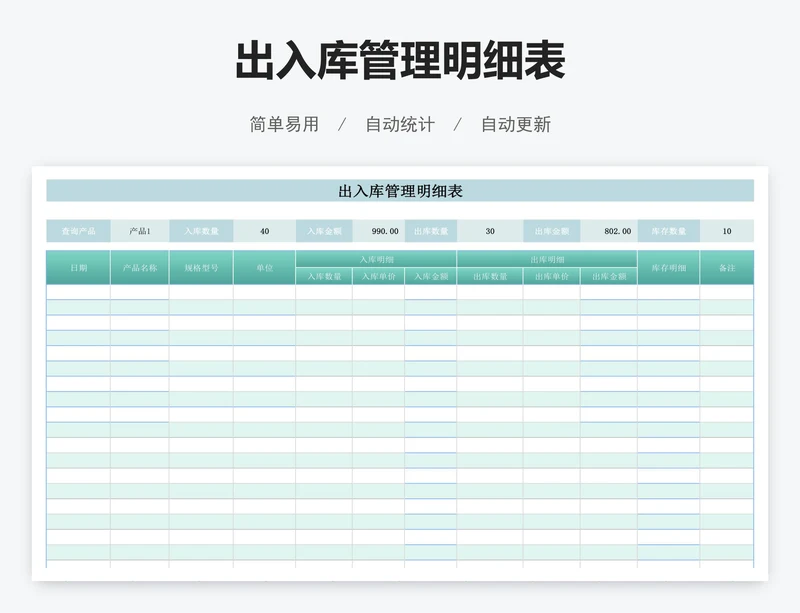
Task: Click the subtitle text 自动统计
Action: [x=400, y=125]
